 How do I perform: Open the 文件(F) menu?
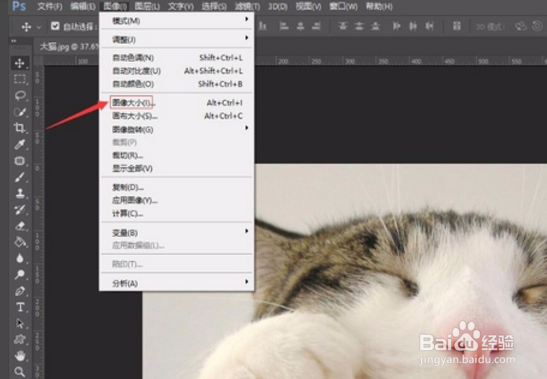50,7
